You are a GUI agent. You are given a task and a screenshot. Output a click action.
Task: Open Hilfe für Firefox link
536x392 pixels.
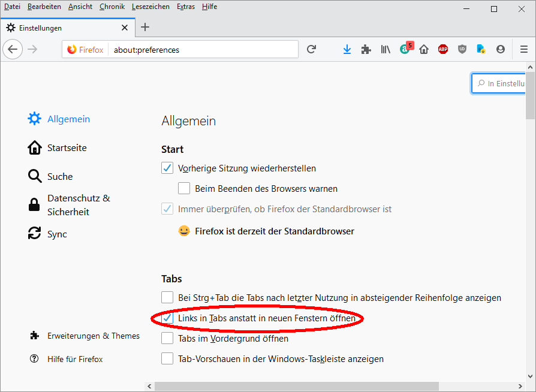(67, 359)
